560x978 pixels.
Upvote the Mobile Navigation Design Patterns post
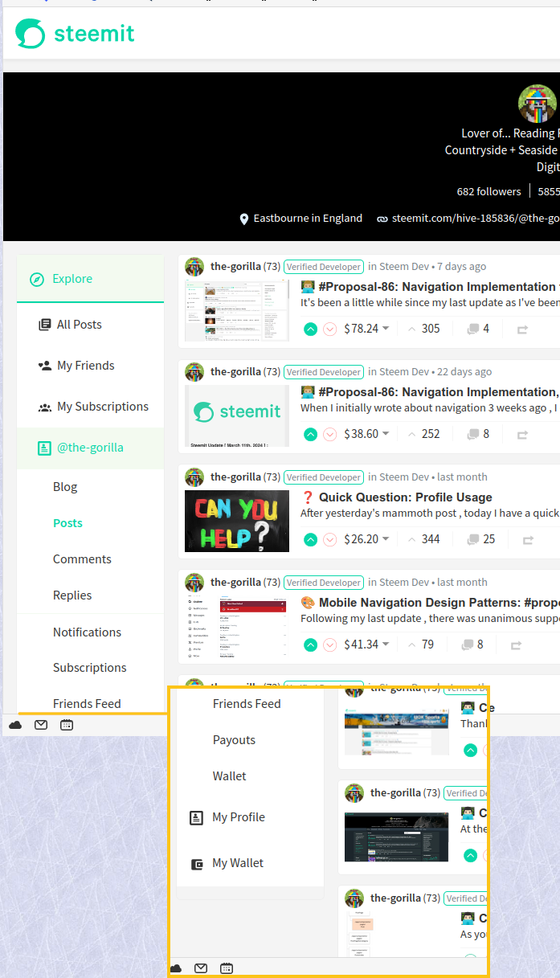point(310,644)
